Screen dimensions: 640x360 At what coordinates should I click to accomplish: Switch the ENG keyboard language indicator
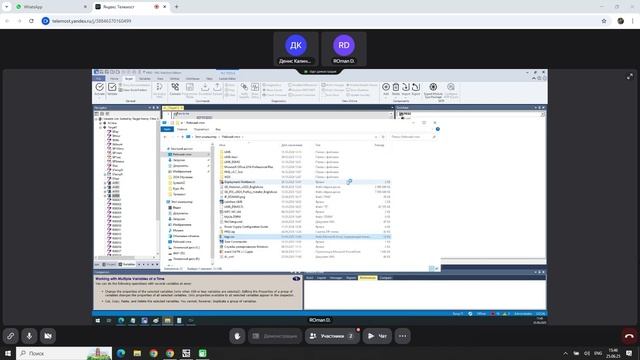(x=598, y=353)
